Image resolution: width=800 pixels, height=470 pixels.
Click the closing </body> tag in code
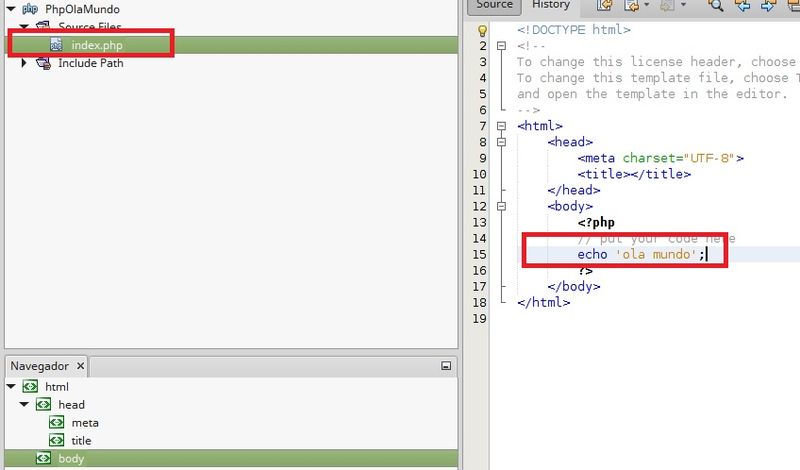coord(574,286)
